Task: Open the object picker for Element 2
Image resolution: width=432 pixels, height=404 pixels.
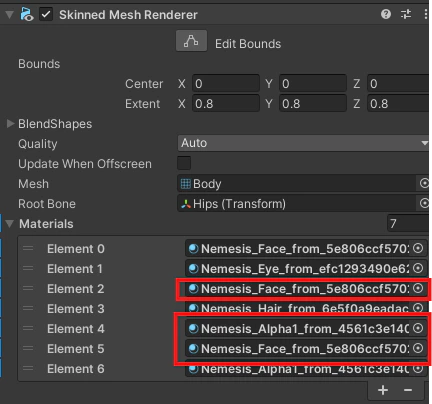Action: (418, 288)
